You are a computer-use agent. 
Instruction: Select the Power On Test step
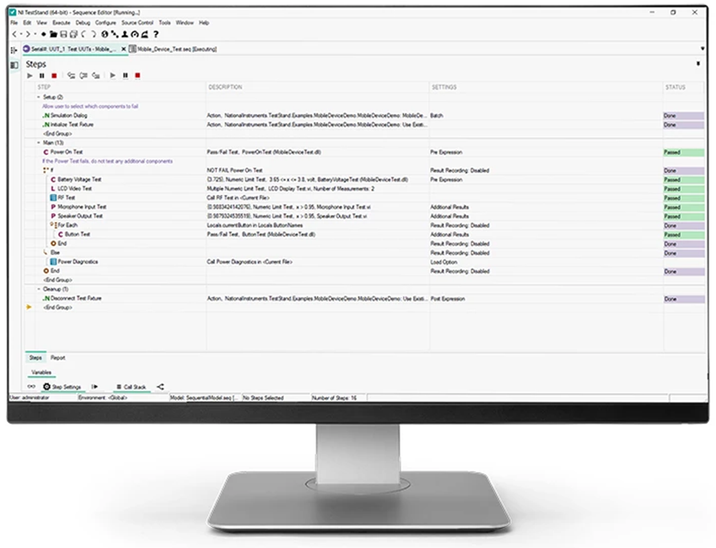(66, 152)
